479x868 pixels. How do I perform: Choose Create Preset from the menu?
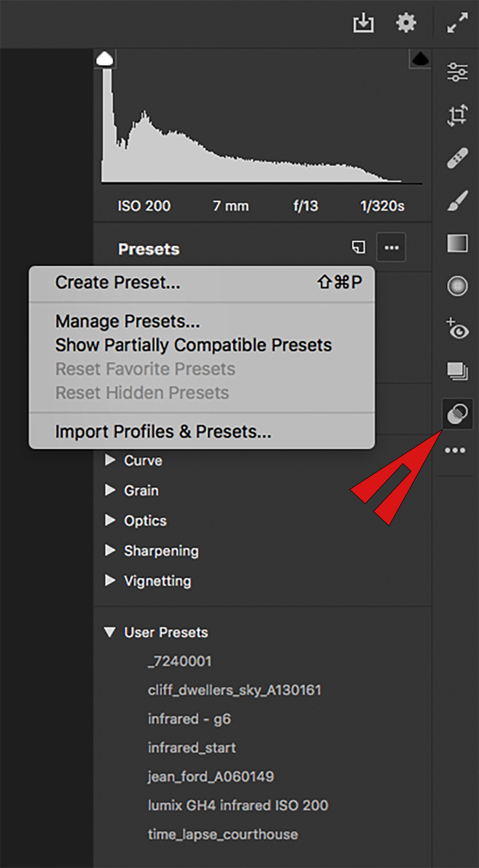(118, 283)
